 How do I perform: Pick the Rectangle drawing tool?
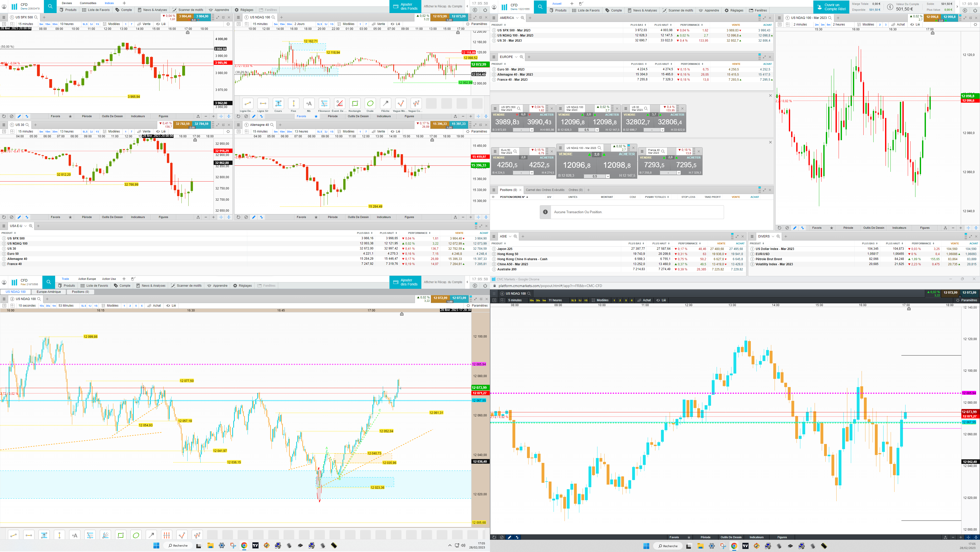(x=354, y=104)
